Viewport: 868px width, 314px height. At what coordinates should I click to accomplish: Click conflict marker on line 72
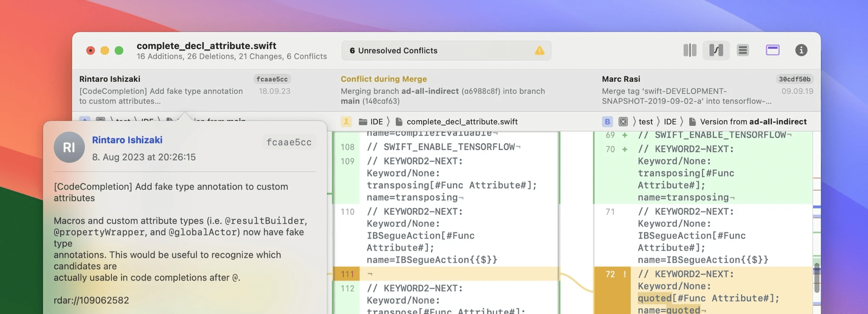tap(624, 275)
